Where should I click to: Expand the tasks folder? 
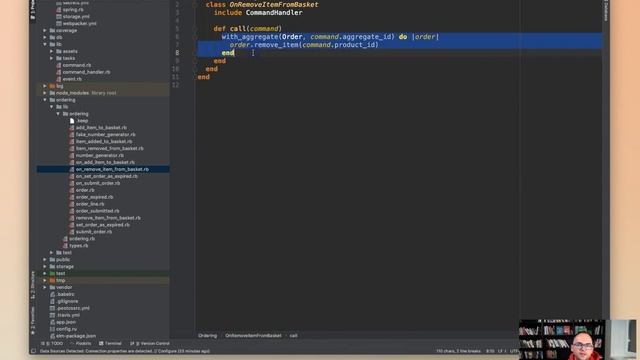[51, 58]
